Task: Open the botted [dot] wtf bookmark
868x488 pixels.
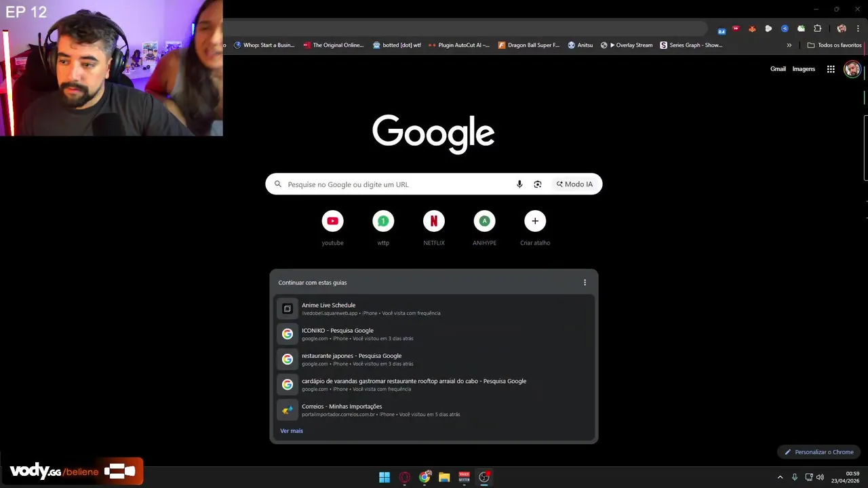Action: (x=397, y=45)
